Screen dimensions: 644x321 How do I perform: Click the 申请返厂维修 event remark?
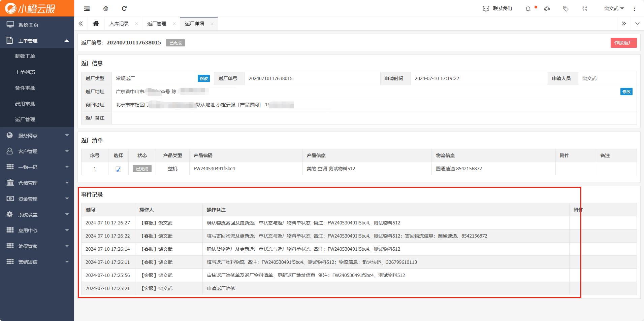tap(221, 288)
